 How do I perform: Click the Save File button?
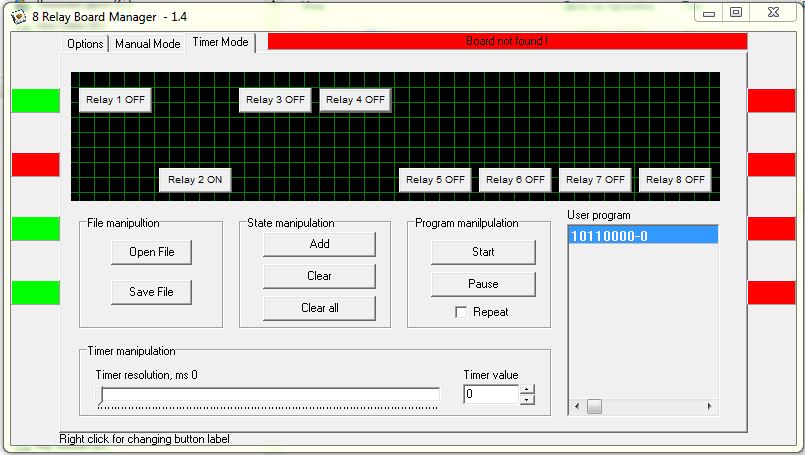click(x=151, y=292)
